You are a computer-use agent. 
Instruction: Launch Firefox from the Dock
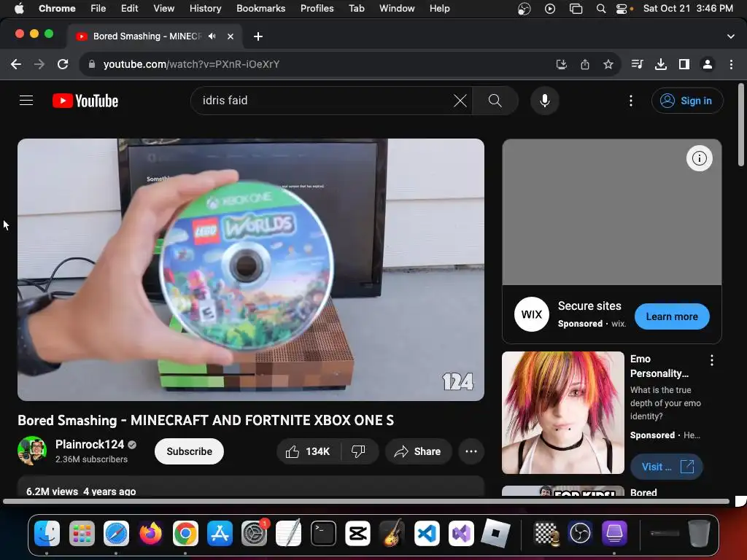(150, 533)
